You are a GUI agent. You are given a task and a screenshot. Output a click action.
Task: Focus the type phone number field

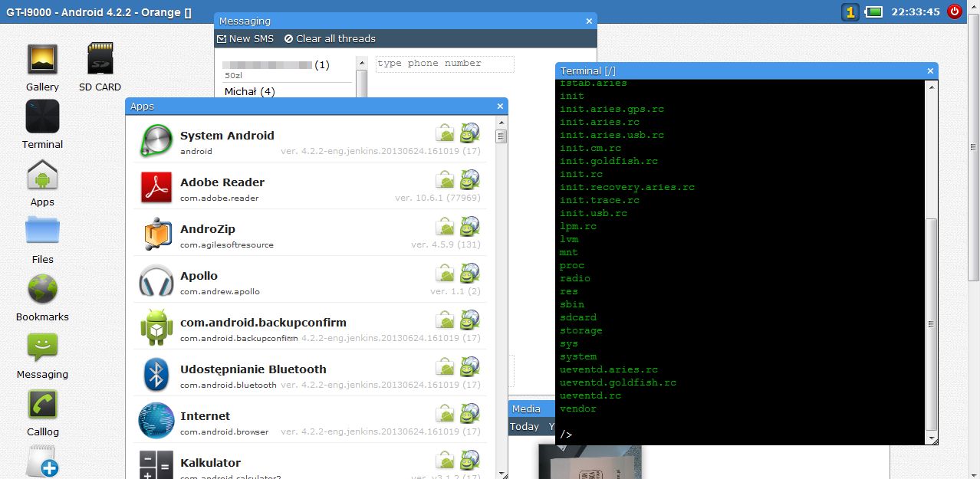(445, 64)
